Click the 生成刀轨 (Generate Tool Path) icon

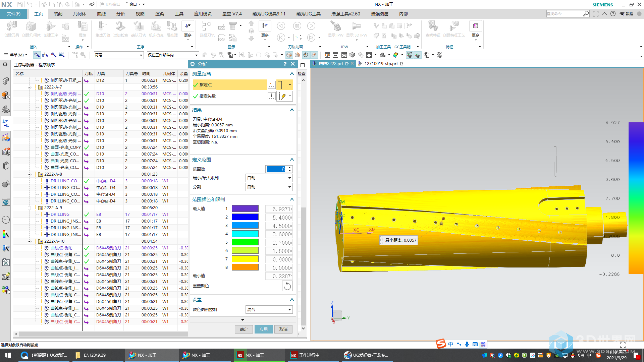pos(103,29)
